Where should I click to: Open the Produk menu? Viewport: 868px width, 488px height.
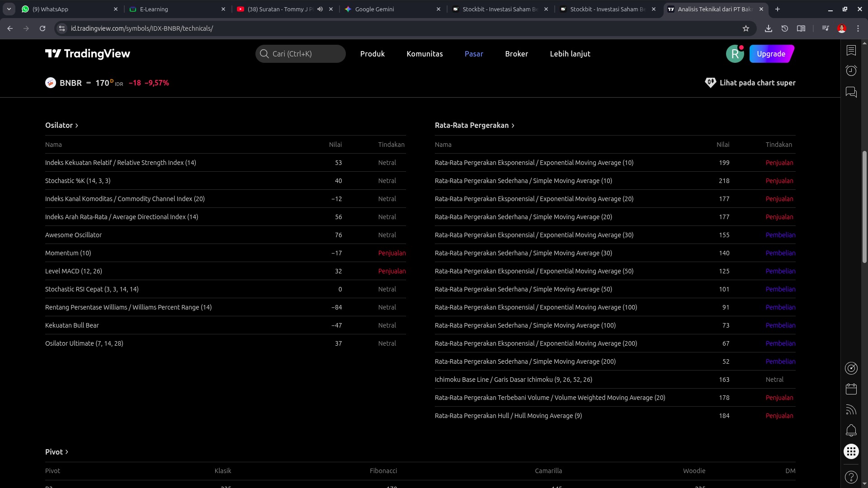(x=372, y=54)
